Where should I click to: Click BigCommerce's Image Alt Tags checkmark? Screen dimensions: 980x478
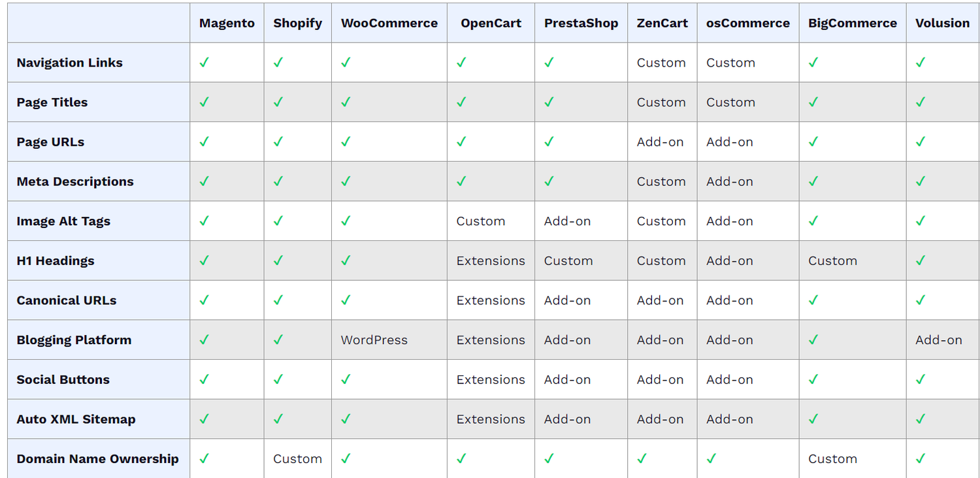click(x=813, y=221)
